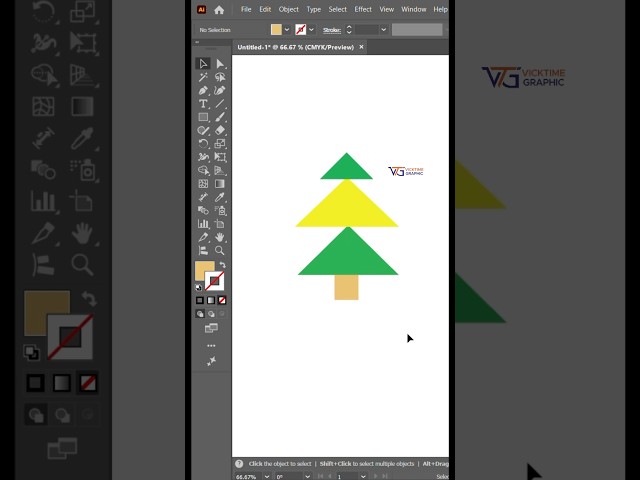640x480 pixels.
Task: Open stroke weight dropdown
Action: point(384,30)
